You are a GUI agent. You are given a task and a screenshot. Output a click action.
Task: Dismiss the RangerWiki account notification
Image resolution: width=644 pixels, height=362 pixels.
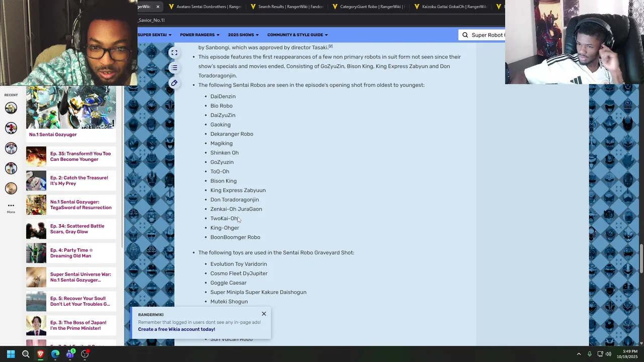tap(264, 314)
